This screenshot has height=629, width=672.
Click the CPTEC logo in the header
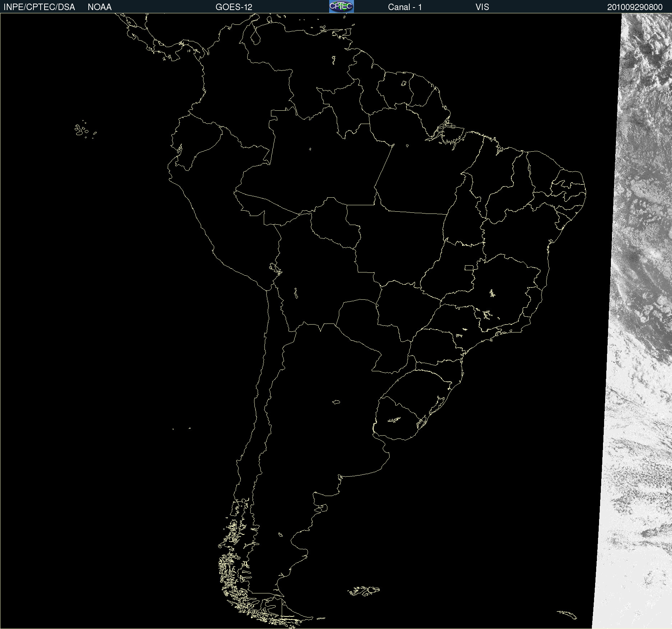tap(341, 6)
